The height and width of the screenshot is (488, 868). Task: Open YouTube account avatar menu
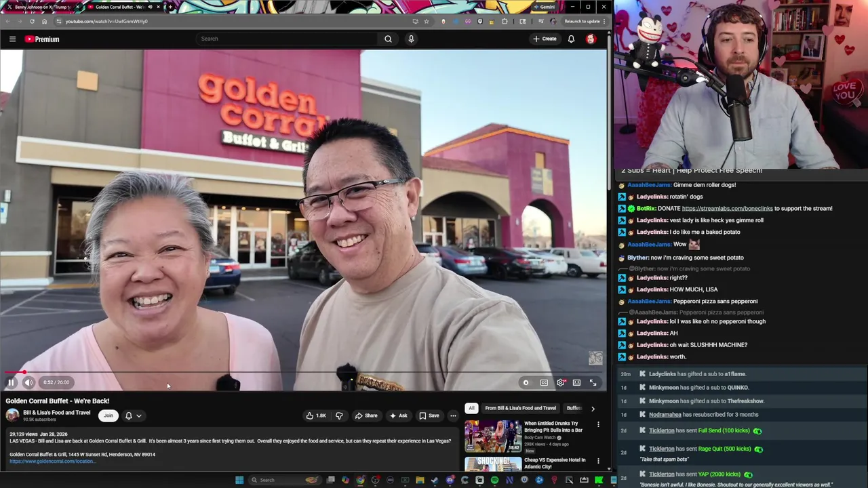(591, 39)
